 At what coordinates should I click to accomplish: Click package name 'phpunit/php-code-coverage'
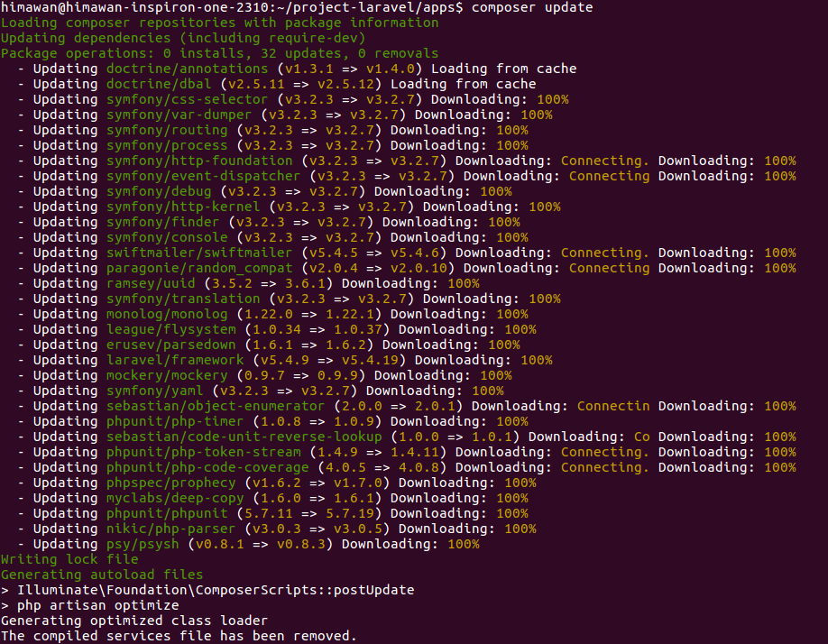click(207, 467)
